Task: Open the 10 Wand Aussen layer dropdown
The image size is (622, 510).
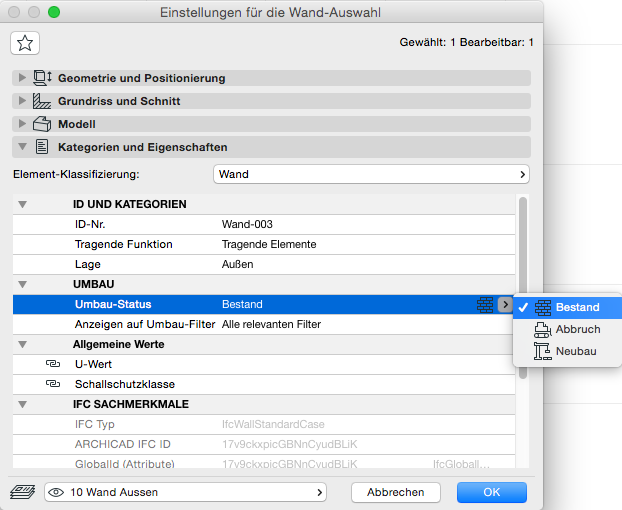Action: tap(186, 492)
